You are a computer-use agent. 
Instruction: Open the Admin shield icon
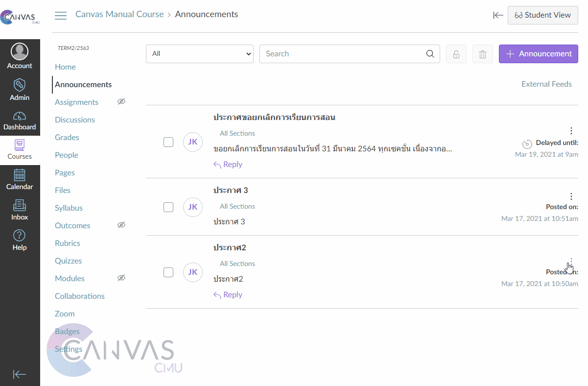coord(20,86)
